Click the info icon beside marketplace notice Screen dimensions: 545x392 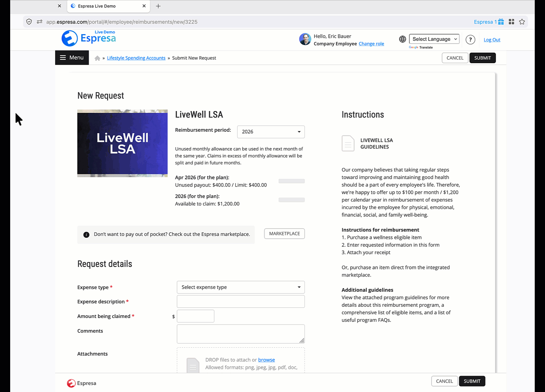[86, 235]
